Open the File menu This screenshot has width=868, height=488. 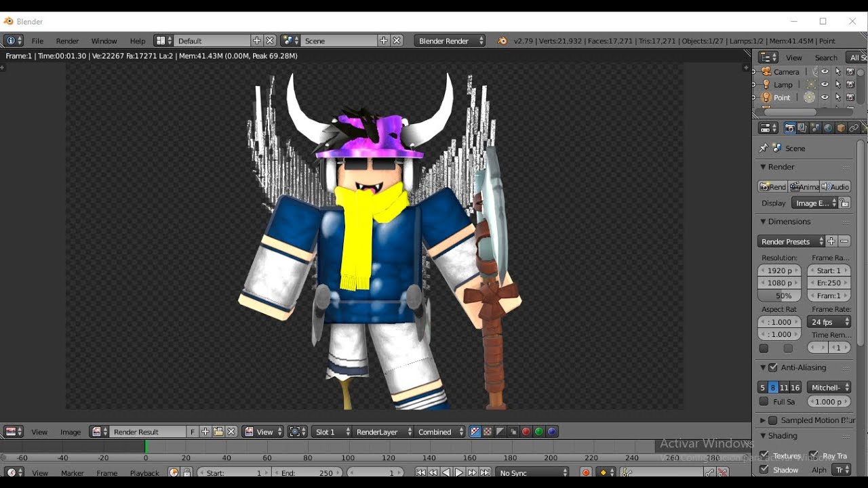coord(37,41)
